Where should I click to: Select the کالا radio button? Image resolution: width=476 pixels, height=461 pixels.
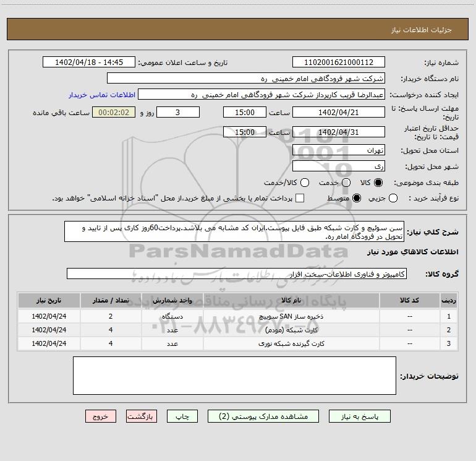378,183
